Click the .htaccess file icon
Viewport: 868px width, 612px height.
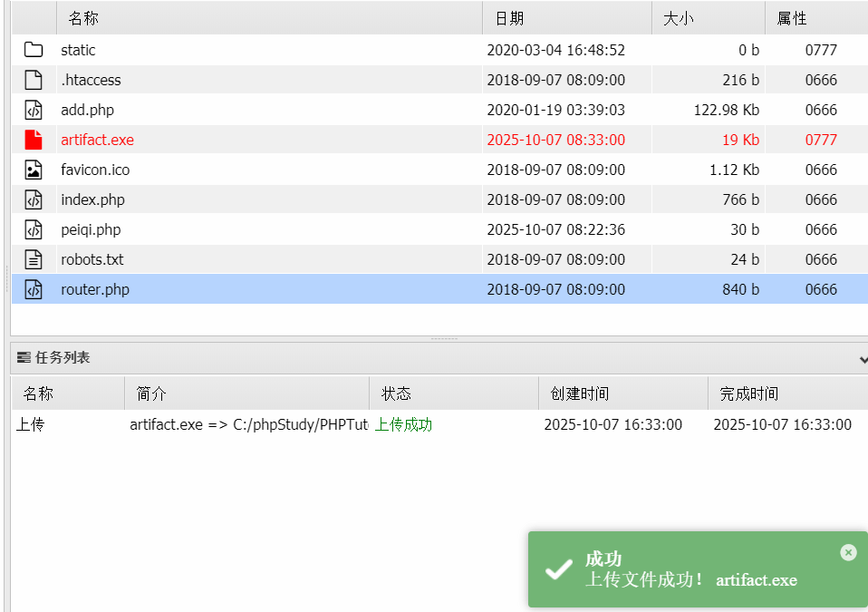[34, 80]
